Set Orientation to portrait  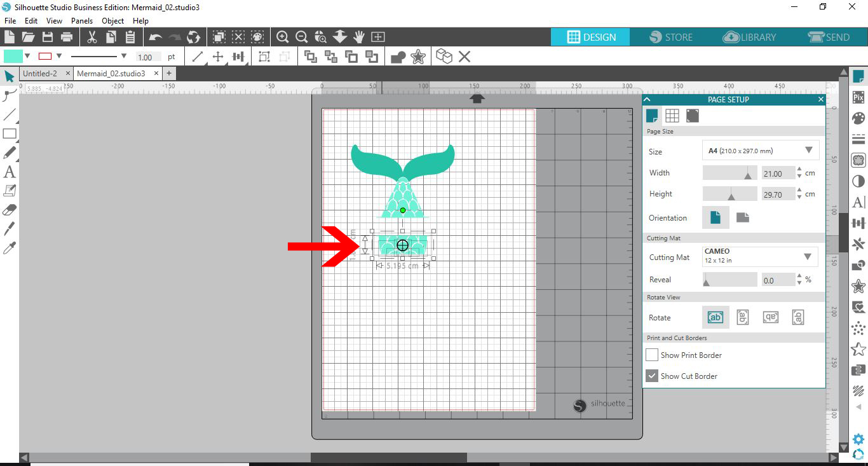(x=715, y=217)
